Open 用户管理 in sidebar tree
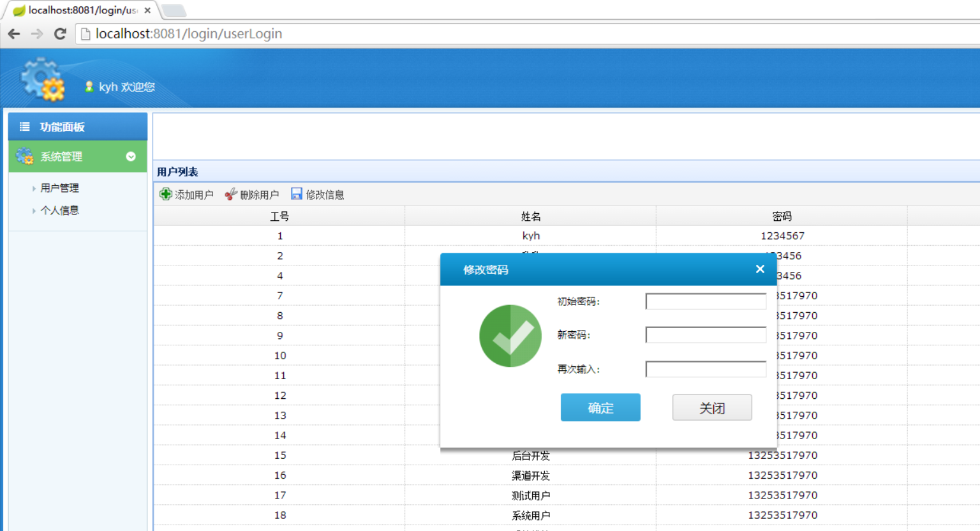Image resolution: width=980 pixels, height=531 pixels. 59,188
